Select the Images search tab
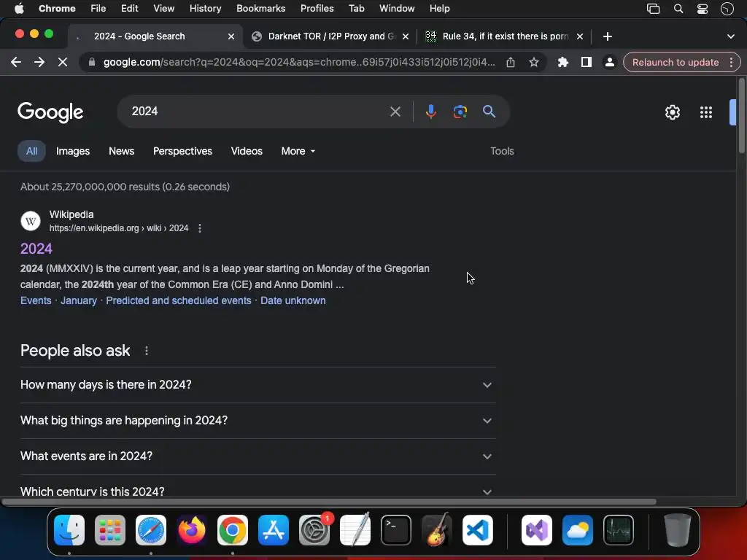The width and height of the screenshot is (747, 560). [73, 151]
